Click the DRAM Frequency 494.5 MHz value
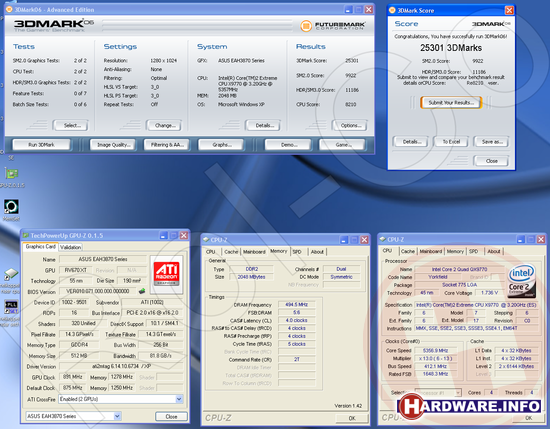Image resolution: width=550 pixels, height=429 pixels. pos(297,304)
